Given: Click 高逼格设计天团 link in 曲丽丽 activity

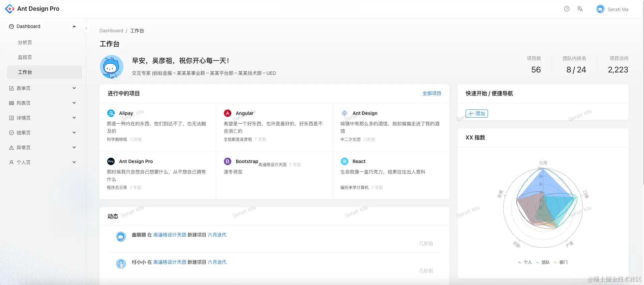Looking at the screenshot, I should point(170,235).
